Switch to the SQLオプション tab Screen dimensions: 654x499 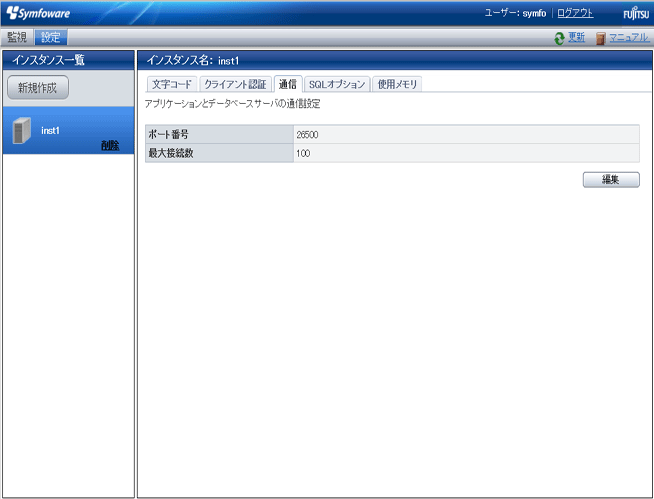point(337,84)
